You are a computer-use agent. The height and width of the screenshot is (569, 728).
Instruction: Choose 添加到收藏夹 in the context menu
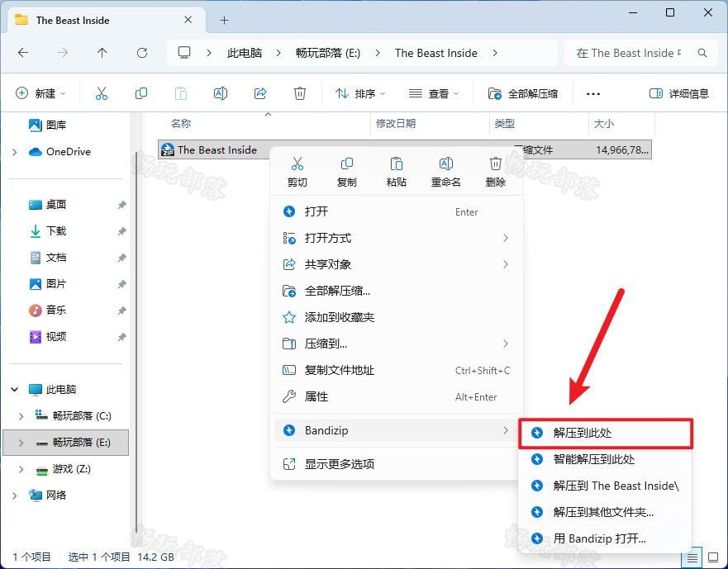[x=397, y=317]
